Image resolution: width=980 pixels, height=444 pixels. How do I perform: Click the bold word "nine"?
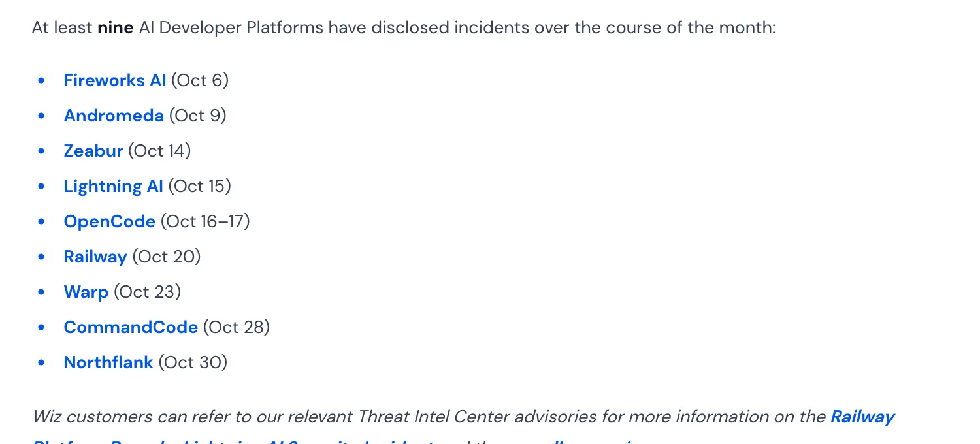pyautogui.click(x=116, y=27)
